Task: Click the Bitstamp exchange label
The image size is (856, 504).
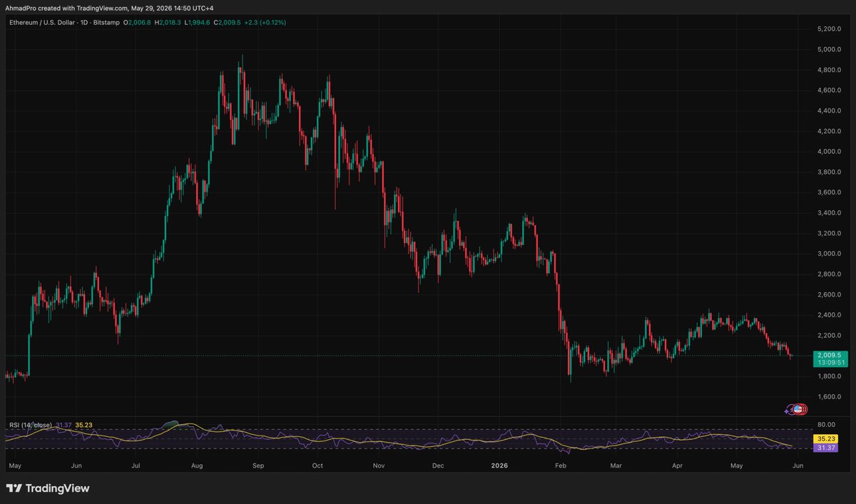Action: click(106, 23)
